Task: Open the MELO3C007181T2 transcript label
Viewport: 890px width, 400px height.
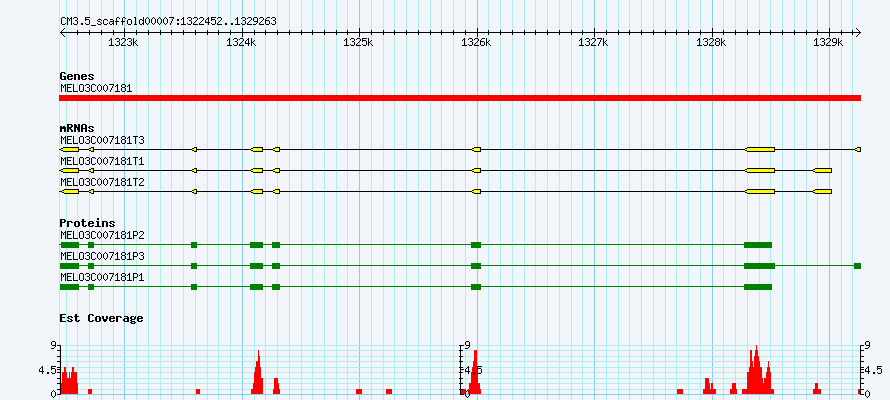Action: point(102,183)
